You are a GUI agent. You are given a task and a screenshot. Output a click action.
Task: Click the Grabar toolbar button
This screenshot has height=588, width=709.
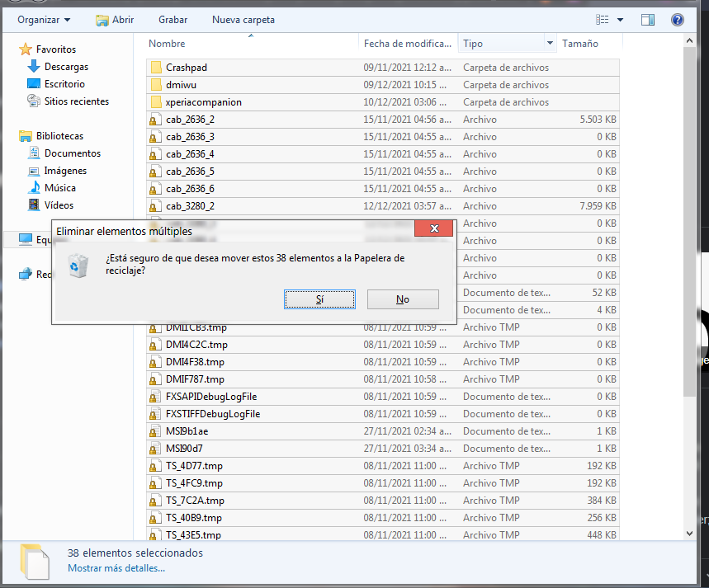pos(173,20)
